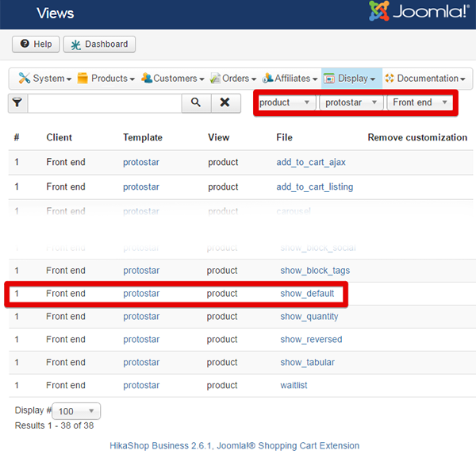Expand the Front end client dropdown
This screenshot has width=476, height=458.
[420, 102]
